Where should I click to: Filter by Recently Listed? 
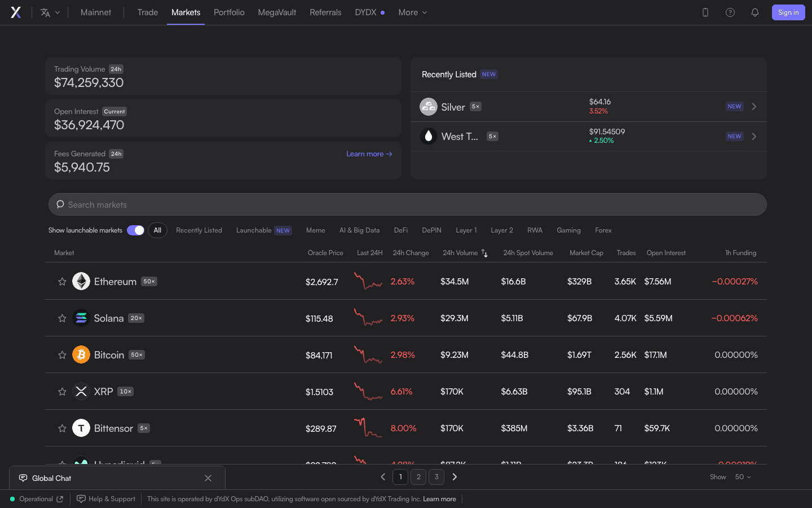click(199, 230)
